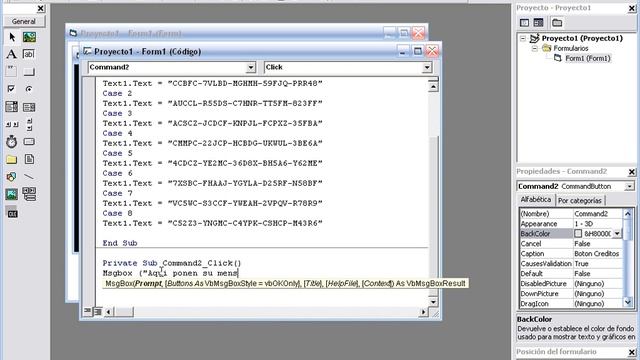Close the Posición del formulario panel

631,352
